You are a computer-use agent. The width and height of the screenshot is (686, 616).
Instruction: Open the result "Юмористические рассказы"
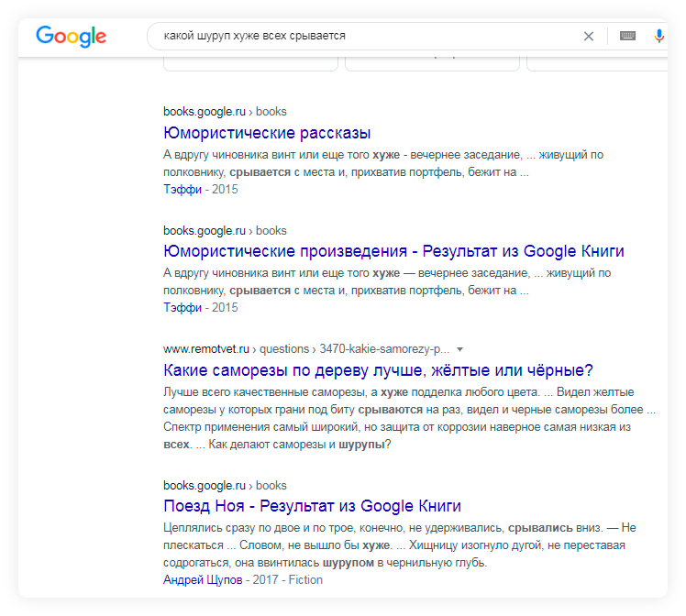[x=267, y=133]
